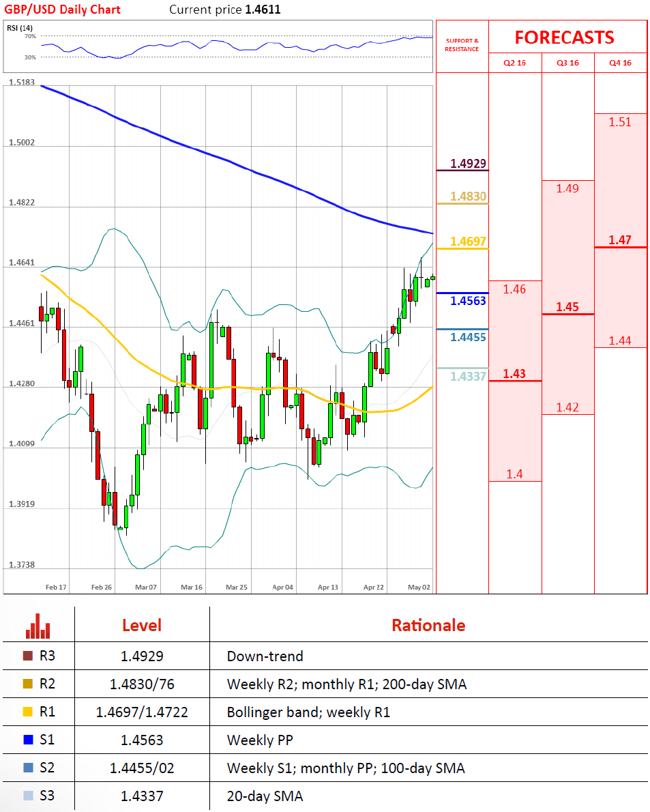Click the Q3 16 upper forecast 1.49
This screenshot has width=650, height=812.
pos(567,188)
